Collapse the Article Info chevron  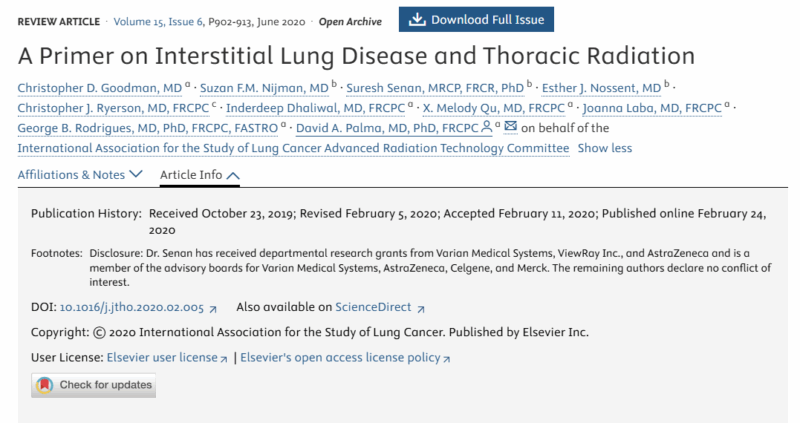[x=233, y=176]
